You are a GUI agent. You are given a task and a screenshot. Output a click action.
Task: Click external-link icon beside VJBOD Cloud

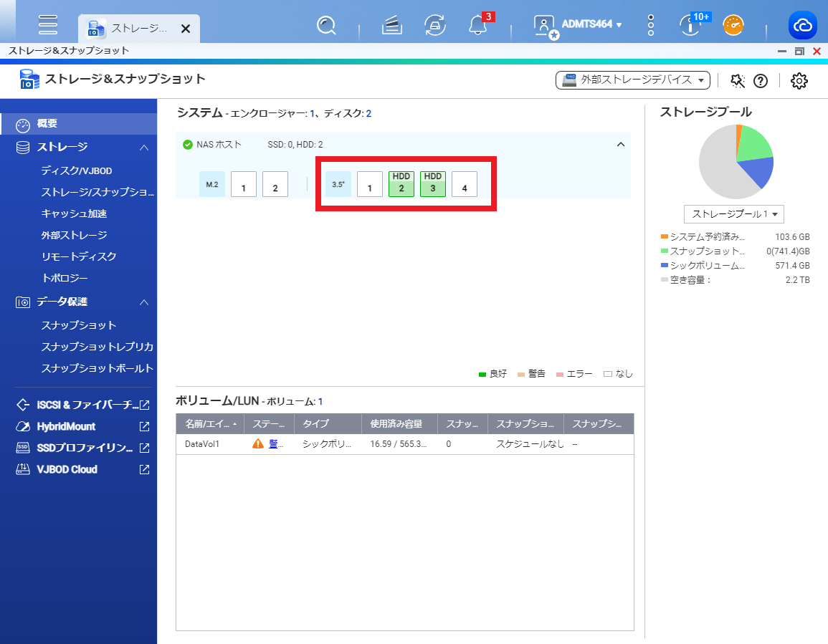144,470
